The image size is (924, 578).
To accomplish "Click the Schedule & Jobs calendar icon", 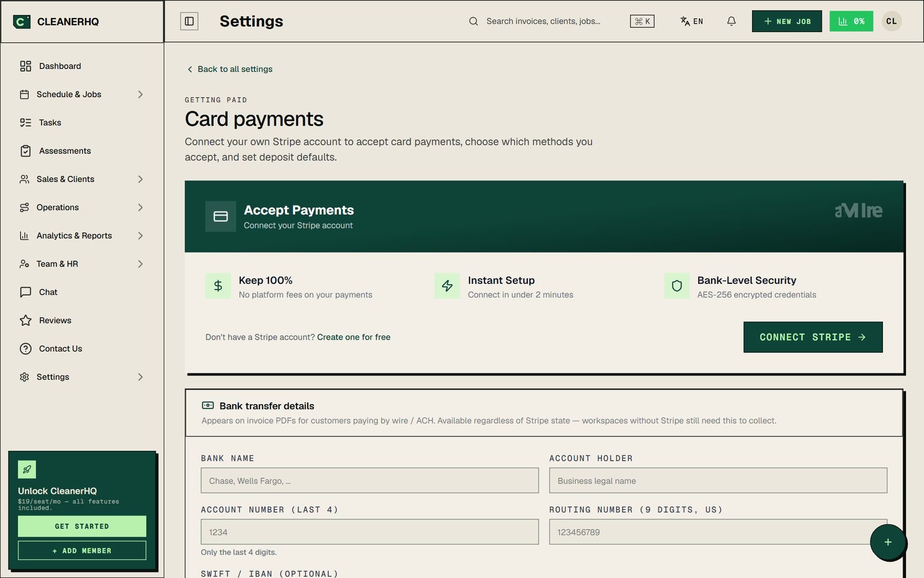I will pyautogui.click(x=24, y=94).
